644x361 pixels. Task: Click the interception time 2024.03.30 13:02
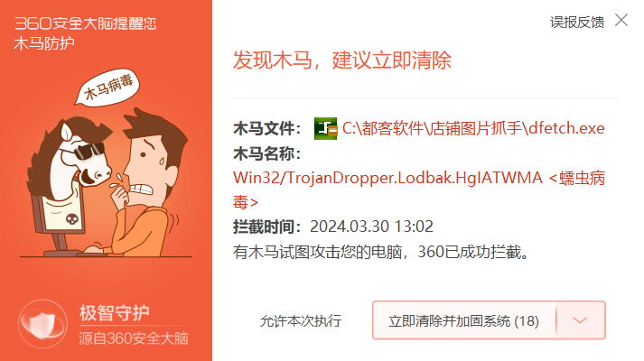click(371, 227)
